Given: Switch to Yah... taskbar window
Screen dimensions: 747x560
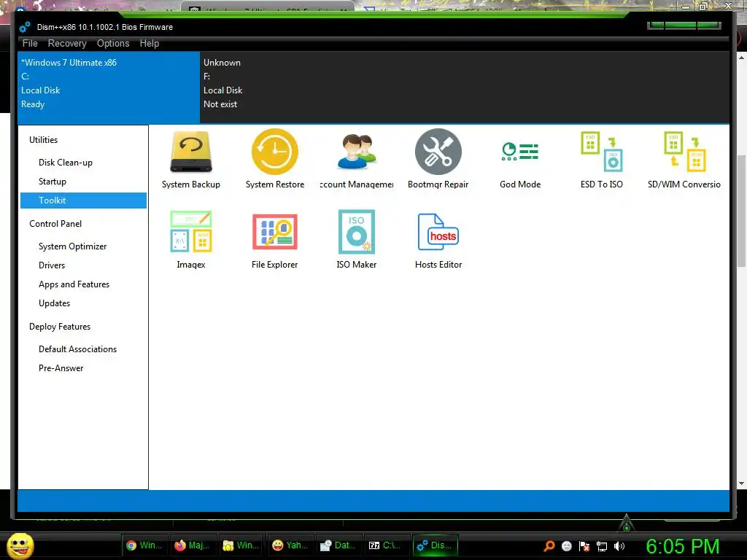Looking at the screenshot, I should (290, 545).
